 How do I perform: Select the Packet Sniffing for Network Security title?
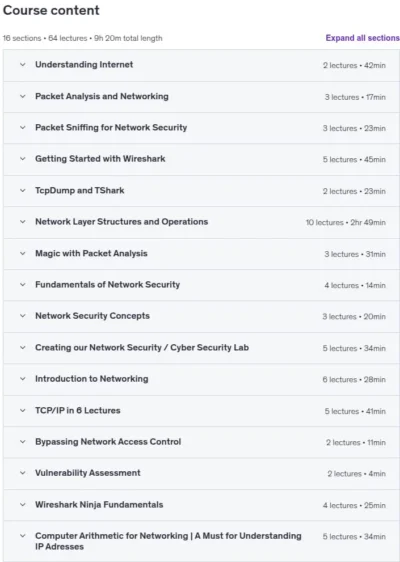point(111,127)
